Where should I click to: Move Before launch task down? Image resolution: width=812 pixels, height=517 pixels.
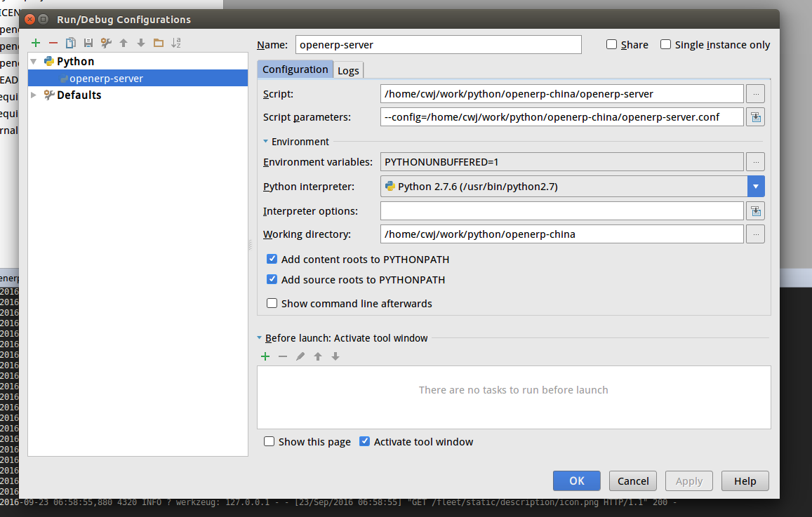pyautogui.click(x=335, y=356)
